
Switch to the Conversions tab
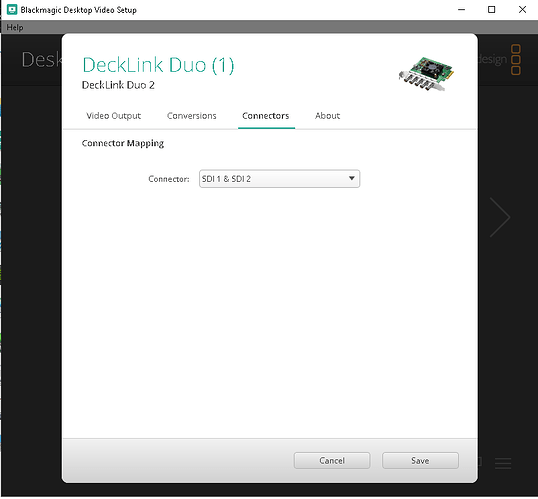click(x=191, y=116)
